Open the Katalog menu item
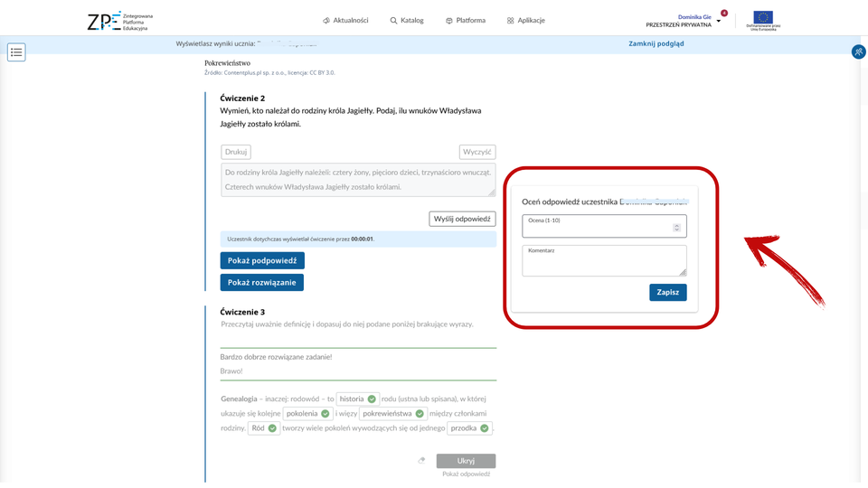This screenshot has width=868, height=488. click(x=407, y=20)
